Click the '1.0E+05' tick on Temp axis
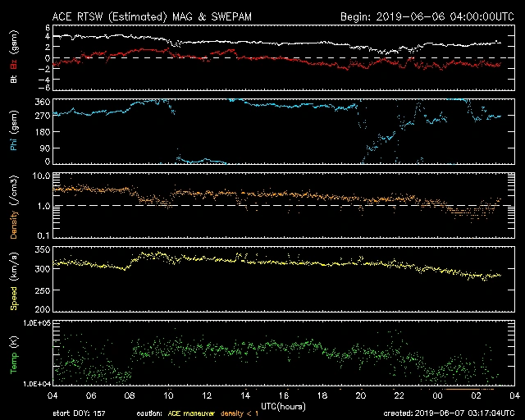Image resolution: width=525 pixels, height=420 pixels. pos(37,323)
